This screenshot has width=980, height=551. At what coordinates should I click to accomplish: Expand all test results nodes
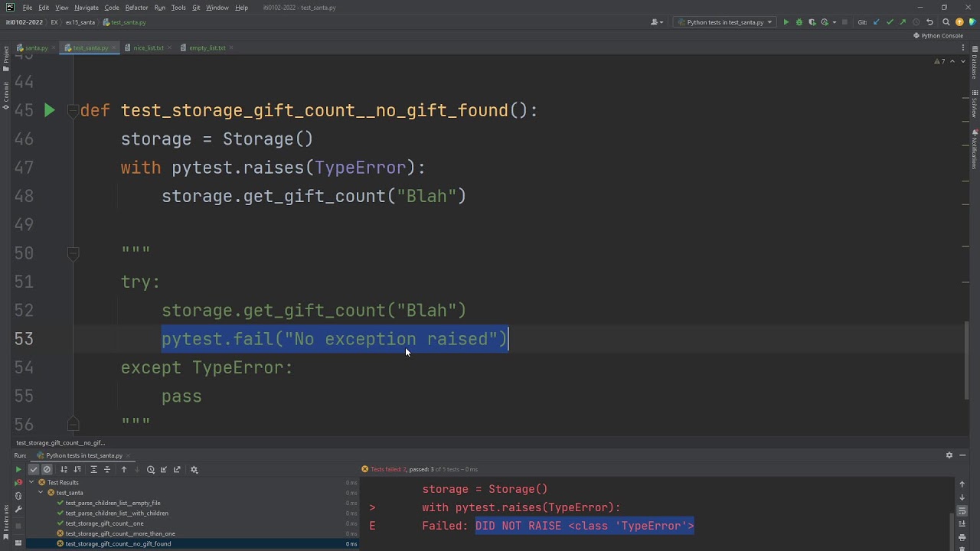[93, 469]
